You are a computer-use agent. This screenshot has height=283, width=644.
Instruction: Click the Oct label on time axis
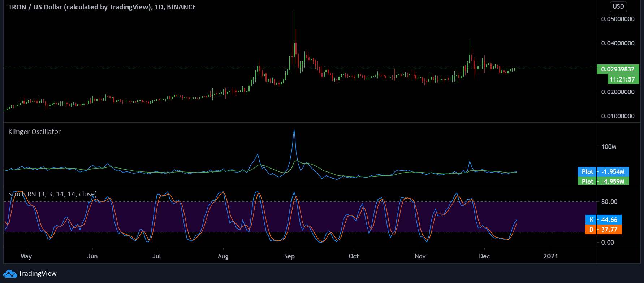click(354, 256)
